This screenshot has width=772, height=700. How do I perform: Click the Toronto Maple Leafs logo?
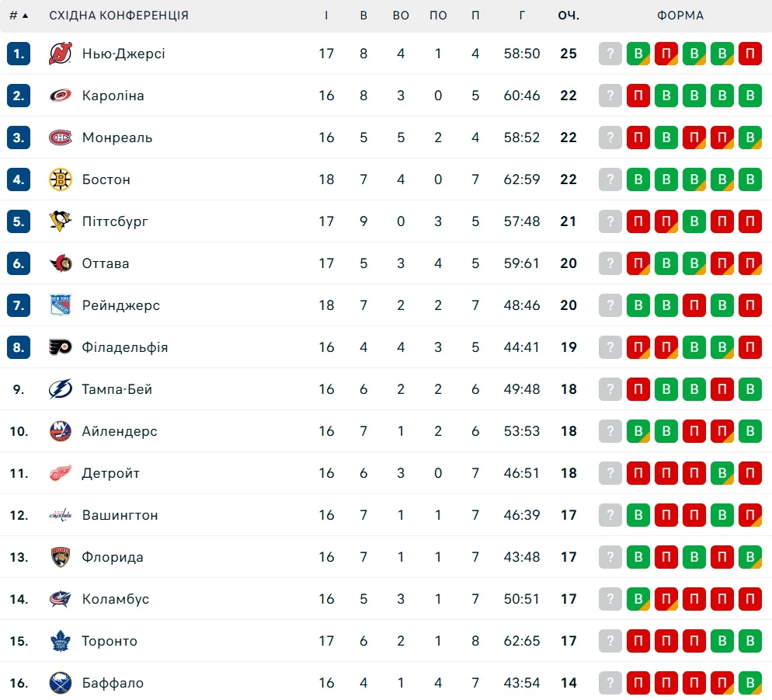[x=60, y=641]
